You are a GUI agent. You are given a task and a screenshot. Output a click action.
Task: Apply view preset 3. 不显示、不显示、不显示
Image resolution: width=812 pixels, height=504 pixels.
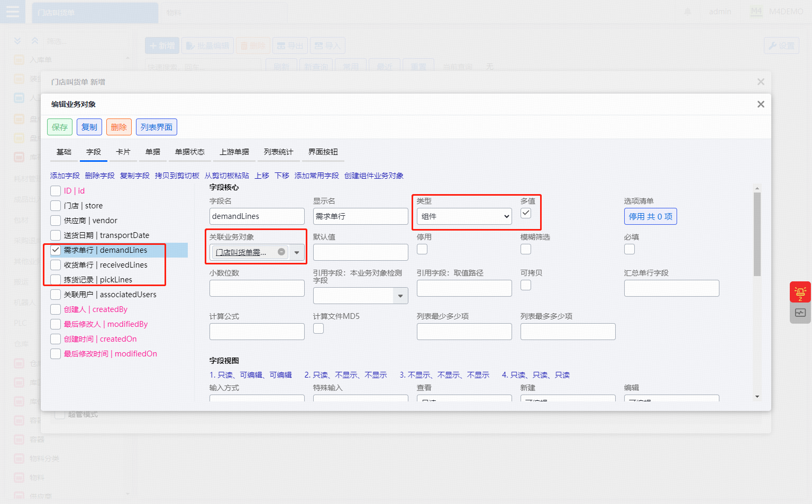click(x=444, y=375)
